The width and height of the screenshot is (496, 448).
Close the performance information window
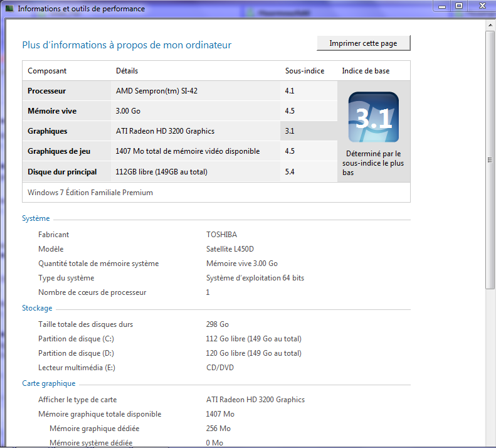click(482, 6)
